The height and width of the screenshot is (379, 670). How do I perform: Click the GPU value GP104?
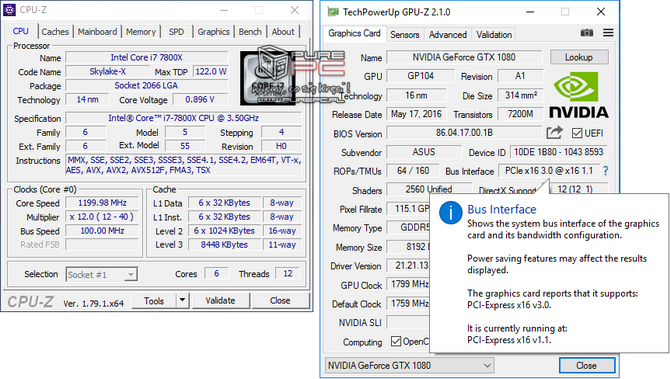point(420,76)
